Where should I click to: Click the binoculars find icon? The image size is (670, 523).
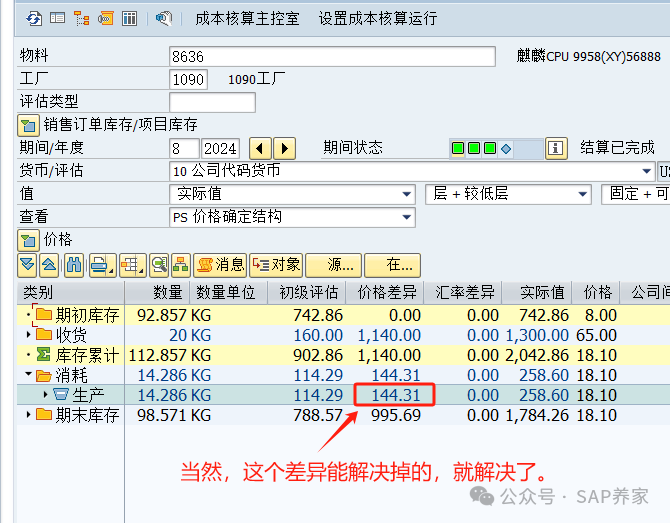[x=73, y=265]
